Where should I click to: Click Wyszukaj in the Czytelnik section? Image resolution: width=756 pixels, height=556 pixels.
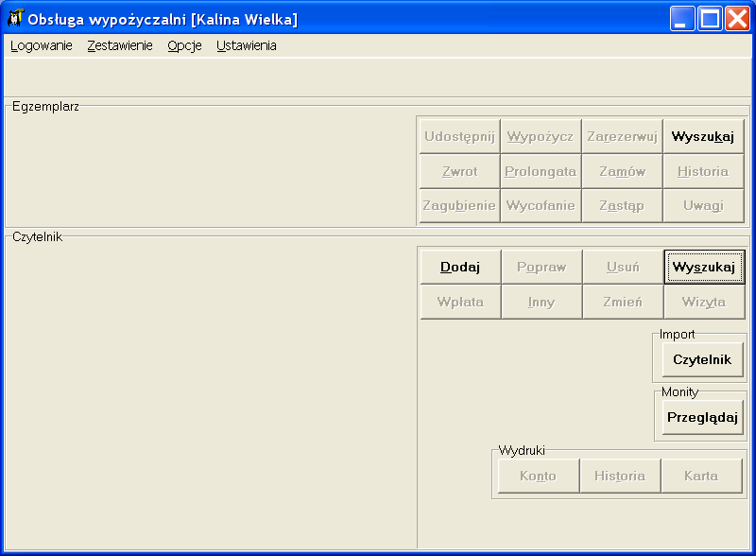point(704,267)
